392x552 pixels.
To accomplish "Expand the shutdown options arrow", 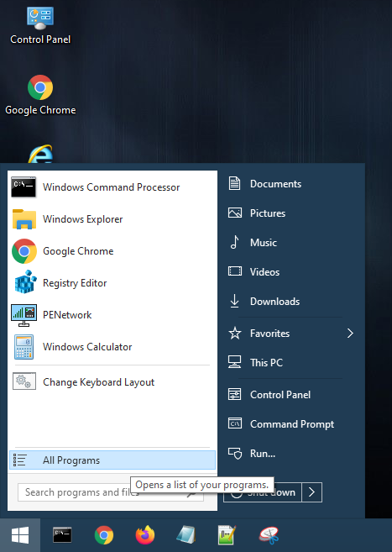I will tap(312, 492).
